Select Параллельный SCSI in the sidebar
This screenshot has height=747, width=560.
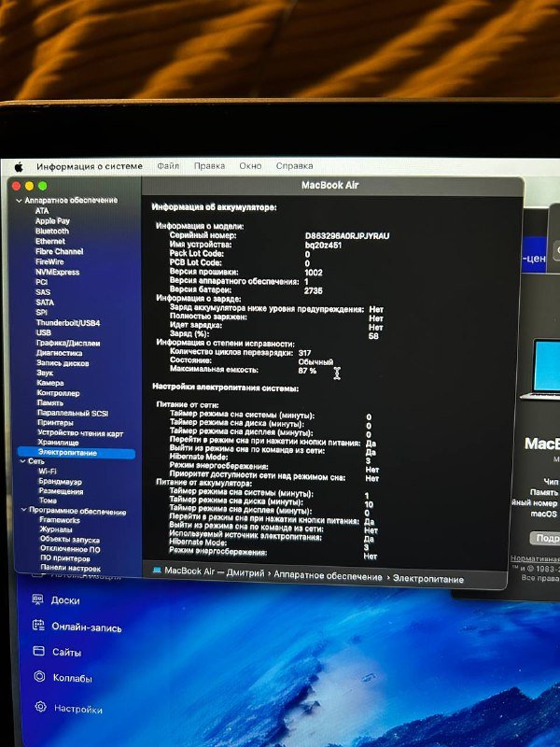click(73, 413)
